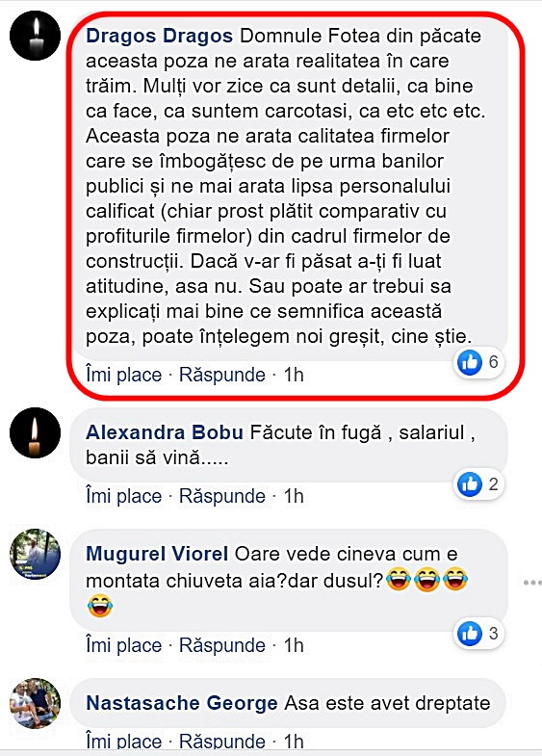Viewport: 542px width, 756px height.
Task: Open Dragos Dragos candle profile picture
Action: pyautogui.click(x=35, y=36)
